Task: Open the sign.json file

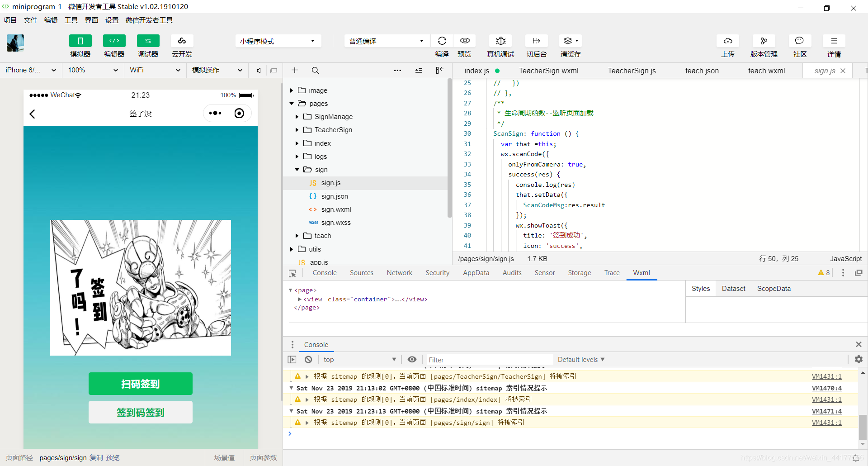Action: click(335, 196)
